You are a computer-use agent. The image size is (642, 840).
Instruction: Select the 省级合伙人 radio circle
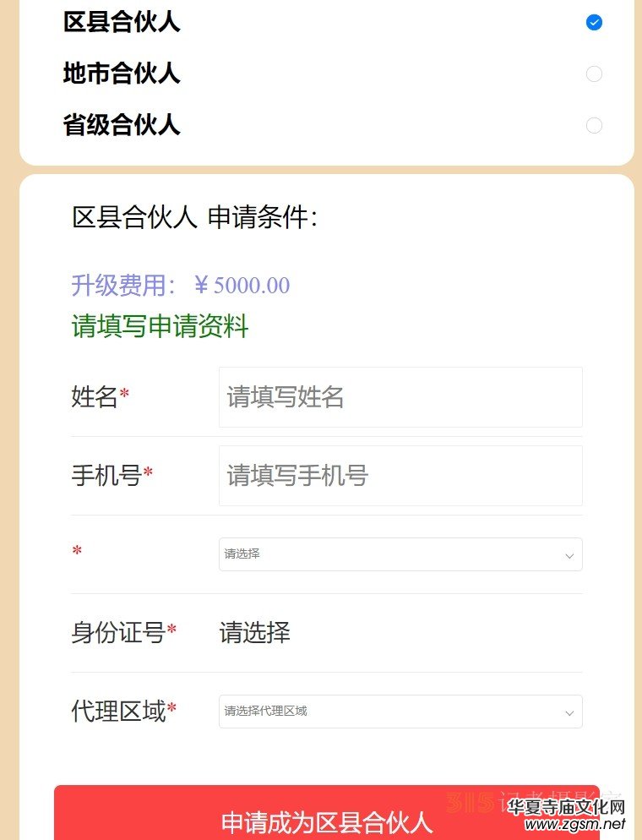coord(594,126)
